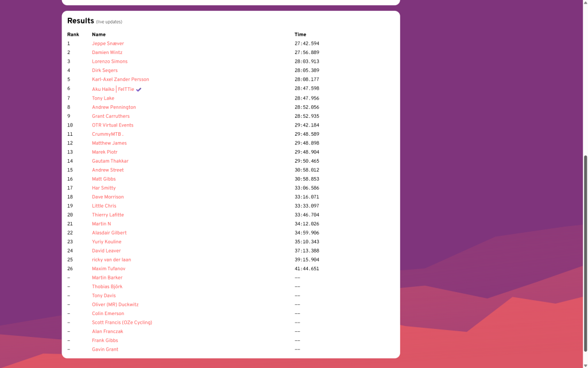Open Aku Haiko | FelTTie profile
Screen dimensions: 588x368
(113, 89)
